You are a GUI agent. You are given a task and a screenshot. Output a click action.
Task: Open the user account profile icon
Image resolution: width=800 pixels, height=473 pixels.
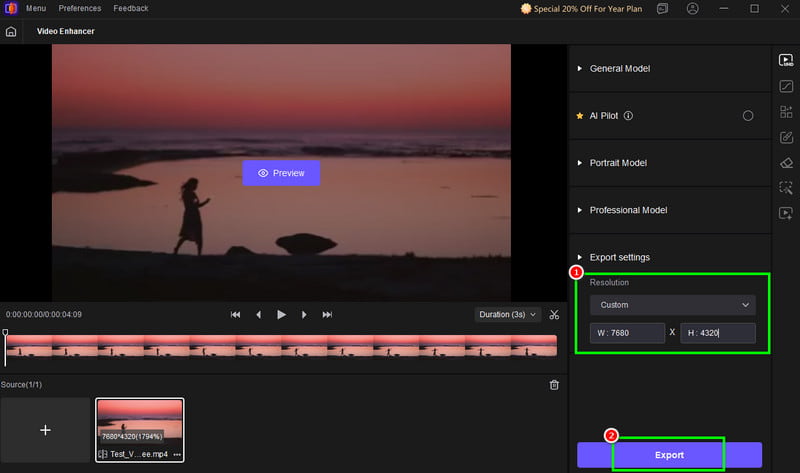point(692,9)
